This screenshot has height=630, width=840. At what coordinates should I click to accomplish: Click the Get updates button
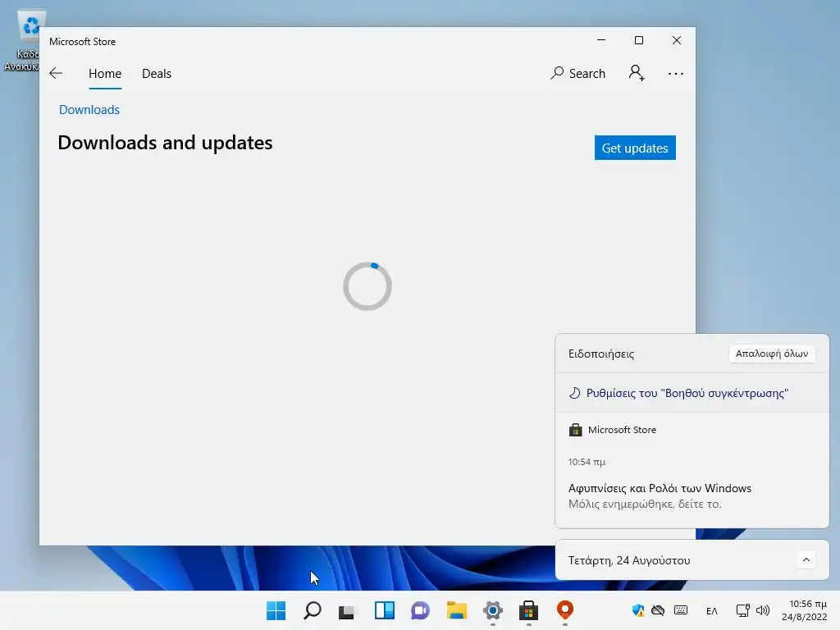click(635, 148)
